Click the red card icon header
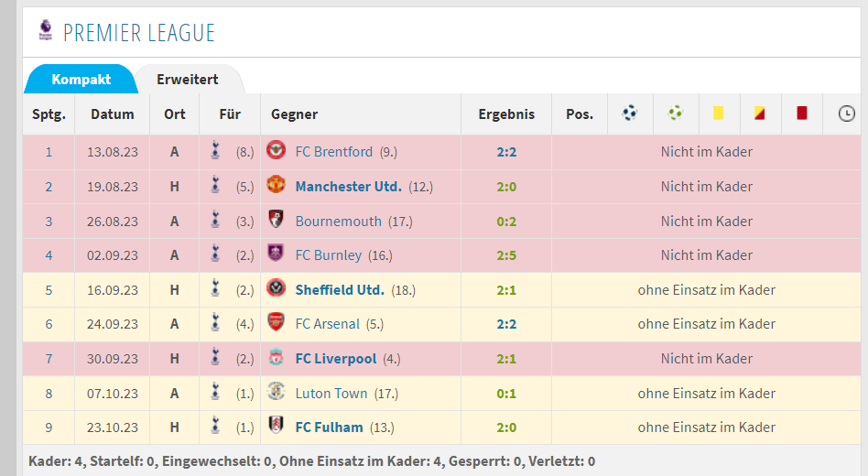Viewport: 868px width, 476px height. coord(801,113)
